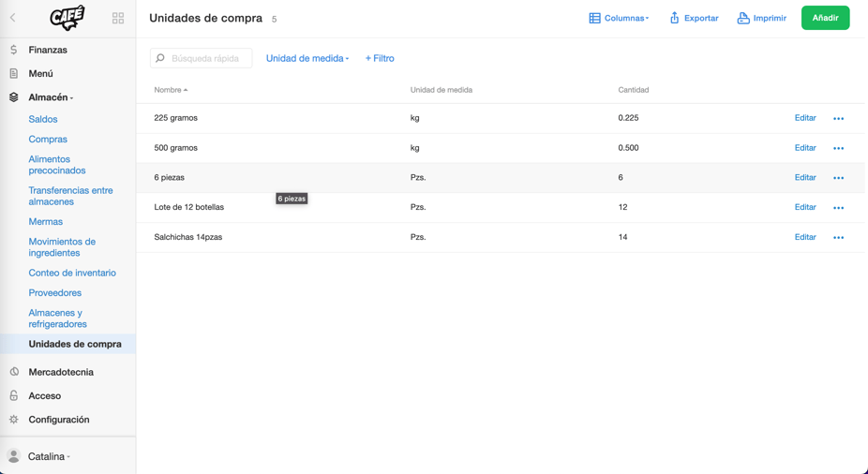The width and height of the screenshot is (868, 474).
Task: Open the Mercadotecnia section
Action: (61, 372)
